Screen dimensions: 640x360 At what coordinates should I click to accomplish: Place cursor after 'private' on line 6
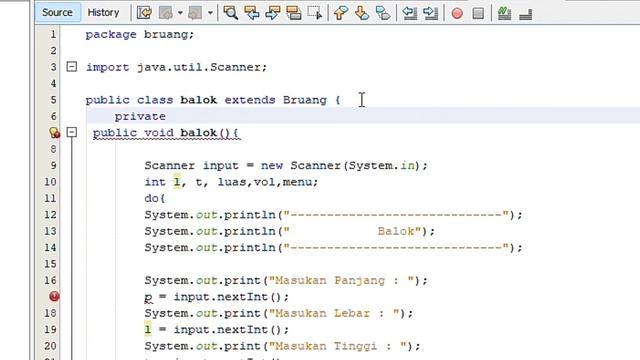(167, 117)
